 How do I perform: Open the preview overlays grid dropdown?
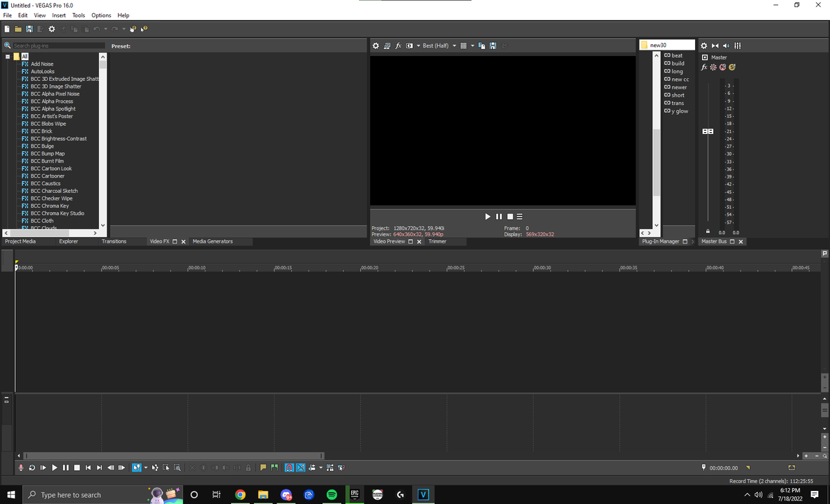[472, 46]
